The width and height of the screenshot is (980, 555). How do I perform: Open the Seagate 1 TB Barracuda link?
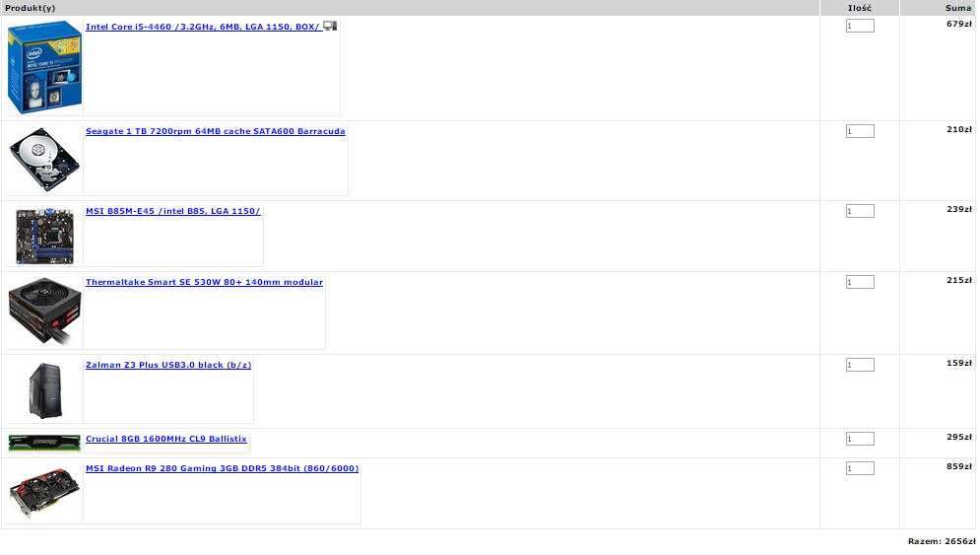[215, 131]
